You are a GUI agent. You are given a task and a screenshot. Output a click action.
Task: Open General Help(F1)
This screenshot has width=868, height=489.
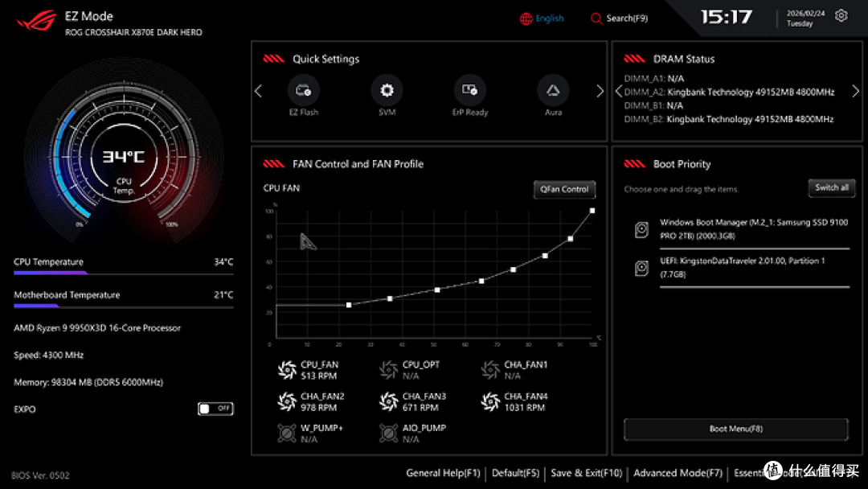(x=443, y=473)
